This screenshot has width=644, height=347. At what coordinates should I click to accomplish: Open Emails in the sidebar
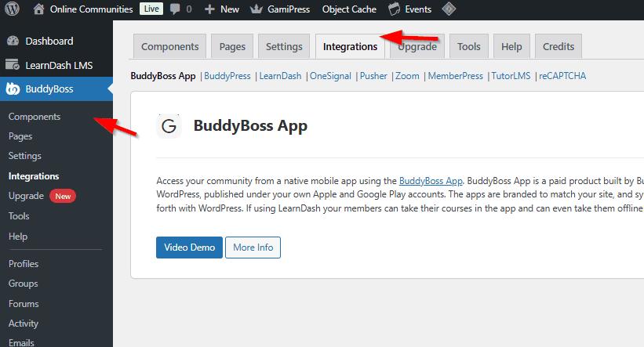click(x=21, y=342)
